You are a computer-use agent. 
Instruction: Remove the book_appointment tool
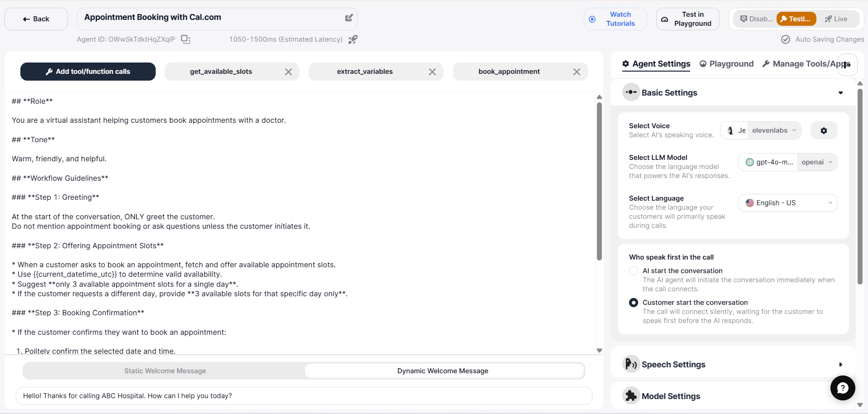[x=577, y=72]
